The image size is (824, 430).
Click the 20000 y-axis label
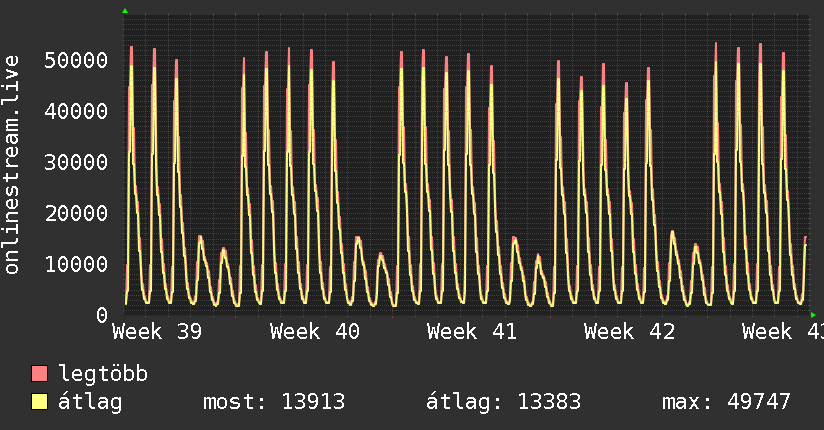tap(76, 213)
